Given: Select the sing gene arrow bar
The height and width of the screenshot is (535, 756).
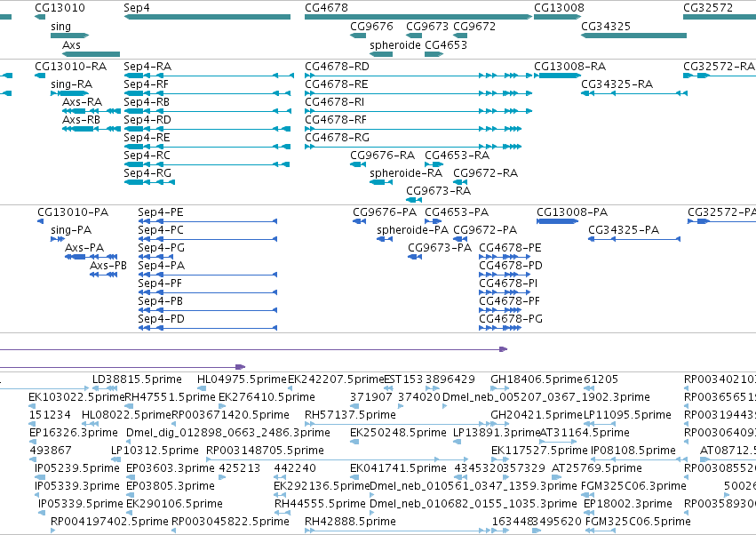Looking at the screenshot, I should click(70, 36).
